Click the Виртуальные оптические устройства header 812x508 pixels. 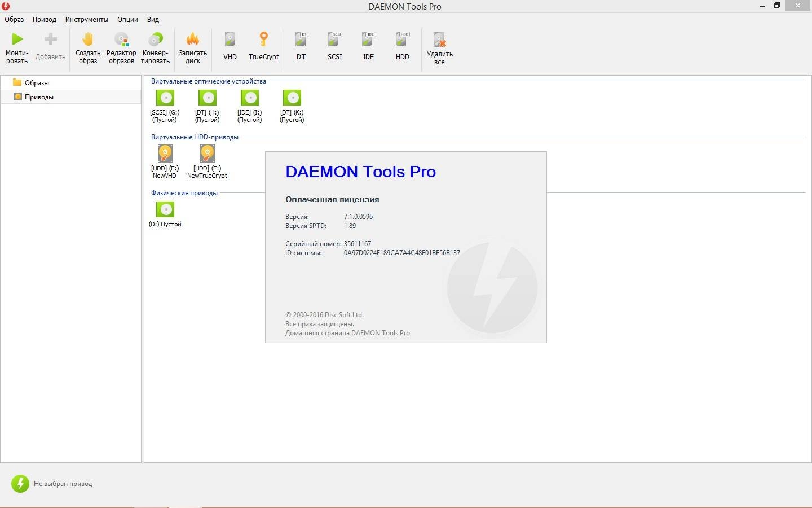click(208, 81)
